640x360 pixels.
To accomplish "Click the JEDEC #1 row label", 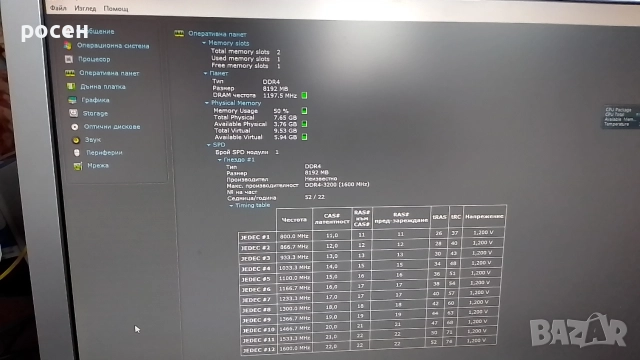I will (256, 237).
